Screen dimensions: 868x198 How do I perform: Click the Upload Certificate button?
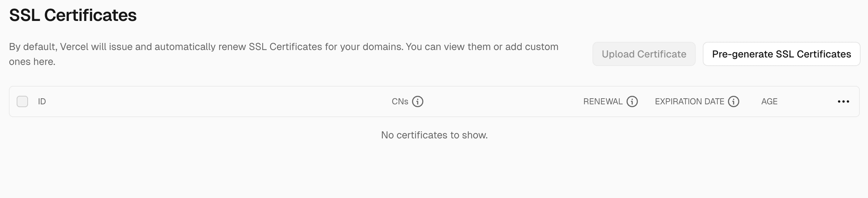pos(644,54)
